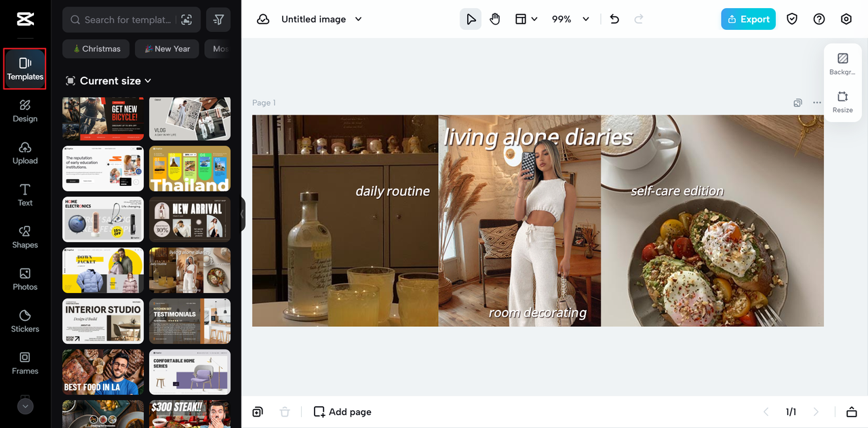Open the Resize tool
This screenshot has width=868, height=428.
843,102
